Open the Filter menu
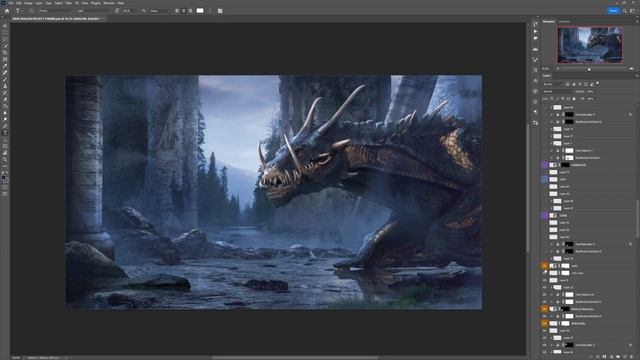Screen dimensions: 640x360 (x=69, y=3)
